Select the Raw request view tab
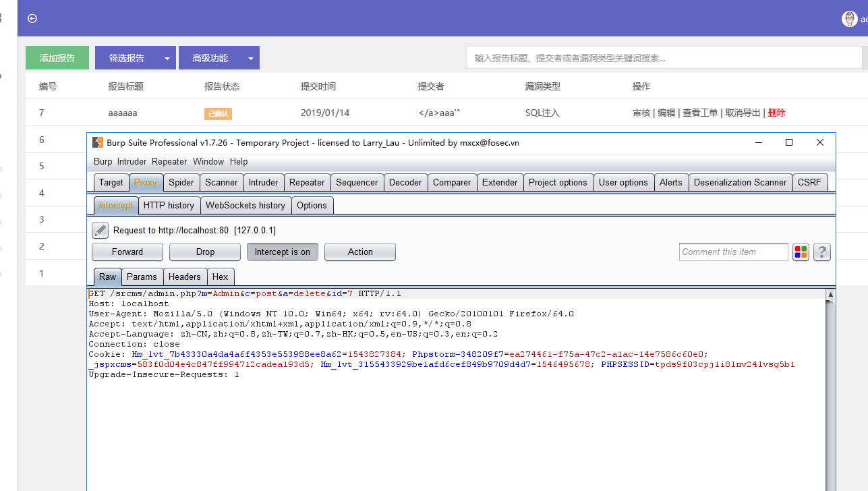The width and height of the screenshot is (868, 491). click(x=107, y=277)
